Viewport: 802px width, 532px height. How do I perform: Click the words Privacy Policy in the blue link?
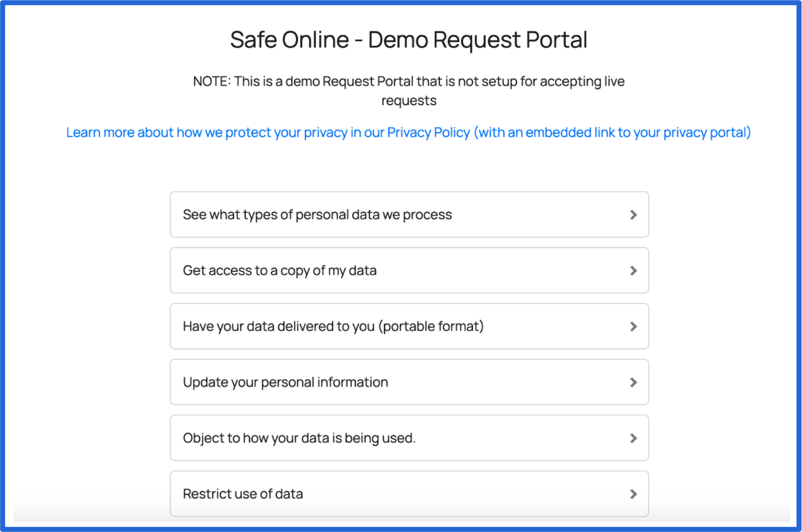[x=429, y=133]
